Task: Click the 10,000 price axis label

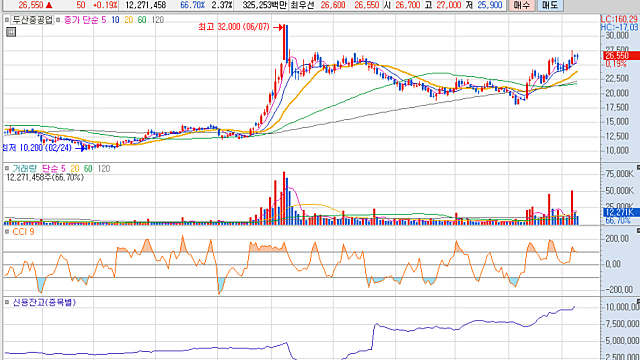Action: 617,151
